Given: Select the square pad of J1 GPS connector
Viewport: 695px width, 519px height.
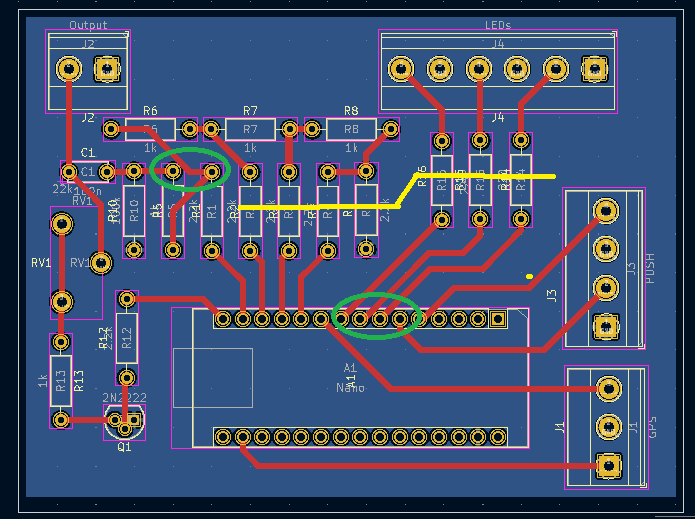Looking at the screenshot, I should point(609,465).
